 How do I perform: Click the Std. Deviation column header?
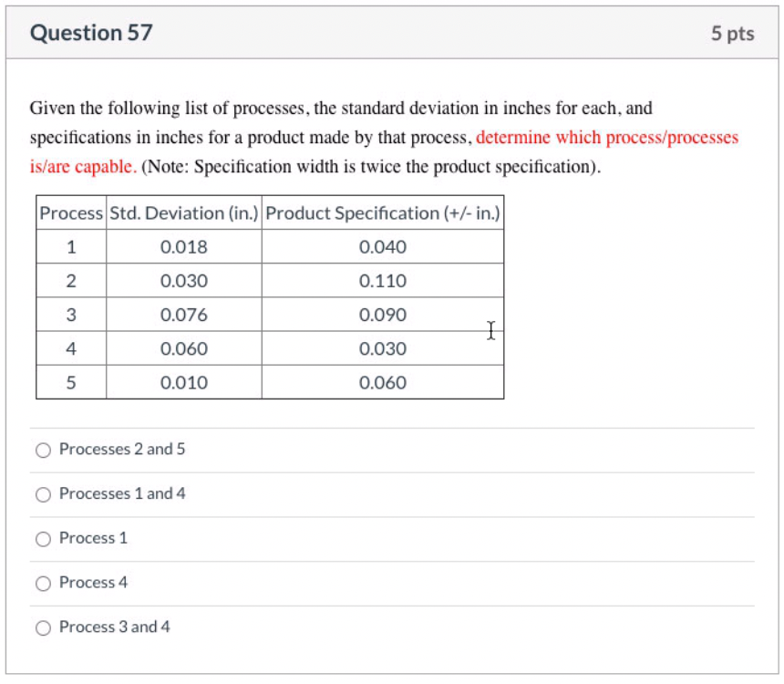click(x=183, y=213)
